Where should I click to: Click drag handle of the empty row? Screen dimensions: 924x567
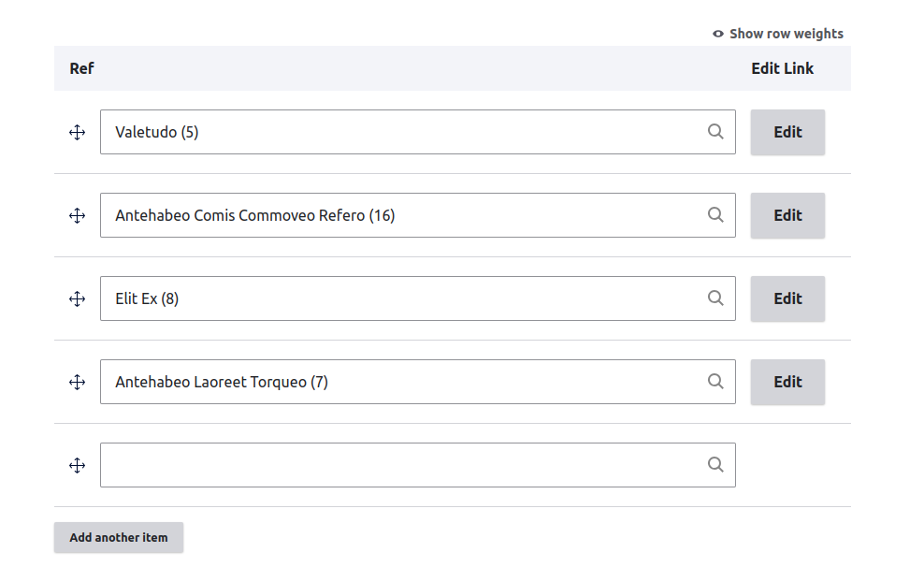(x=78, y=466)
